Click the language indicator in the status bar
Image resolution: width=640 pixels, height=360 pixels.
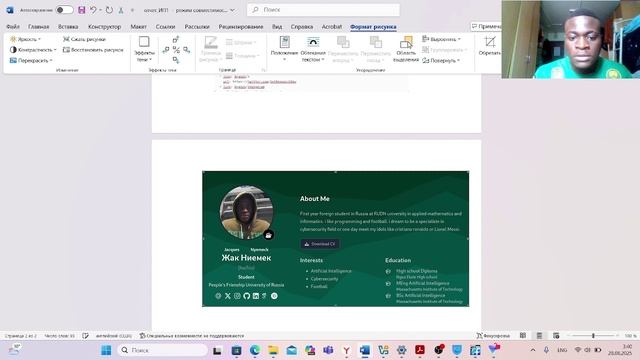pos(113,336)
